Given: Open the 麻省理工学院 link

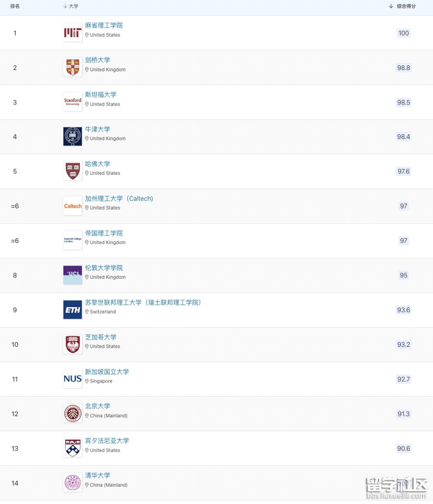Looking at the screenshot, I should [104, 25].
